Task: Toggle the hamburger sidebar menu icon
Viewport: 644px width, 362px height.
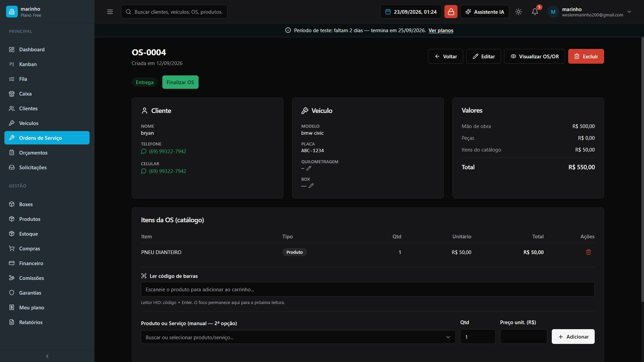Action: click(x=110, y=12)
